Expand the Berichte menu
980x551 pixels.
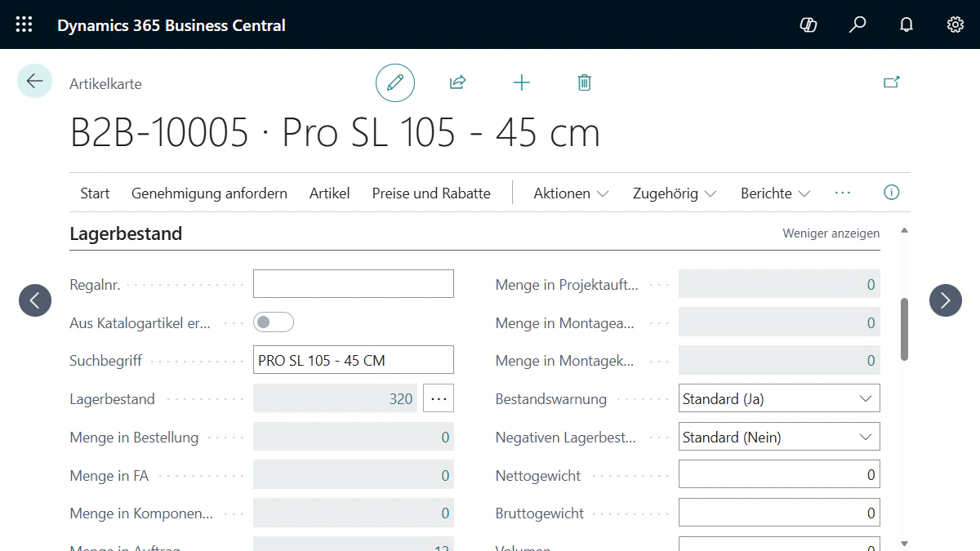(x=775, y=193)
